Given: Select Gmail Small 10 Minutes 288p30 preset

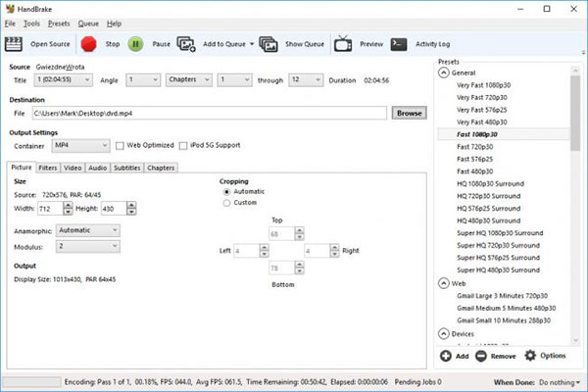Looking at the screenshot, I should 504,320.
